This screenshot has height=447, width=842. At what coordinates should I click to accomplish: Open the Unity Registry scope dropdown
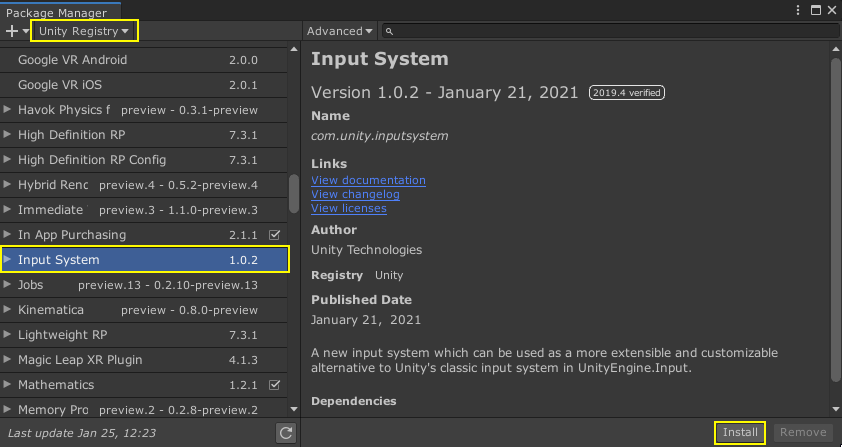84,31
